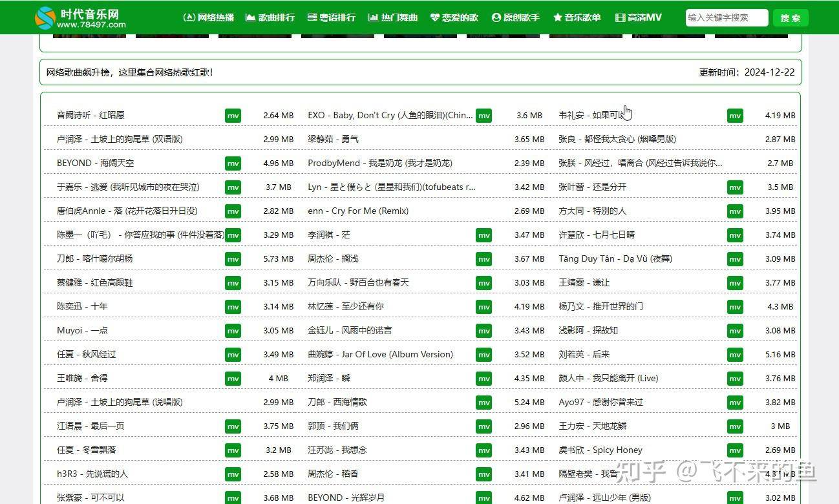Open mv icon for 韦礼安 - 如果可以
The image size is (839, 504).
tap(735, 116)
